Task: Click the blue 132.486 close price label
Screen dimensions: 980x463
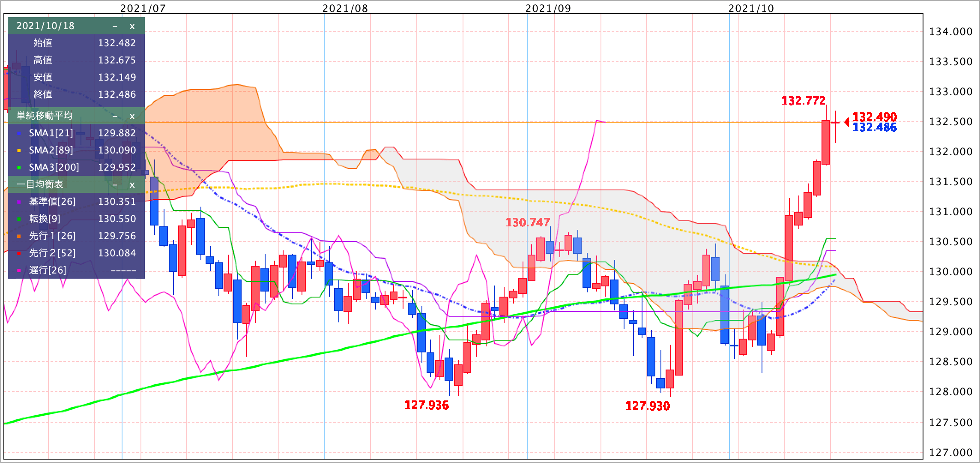Action: (x=875, y=127)
